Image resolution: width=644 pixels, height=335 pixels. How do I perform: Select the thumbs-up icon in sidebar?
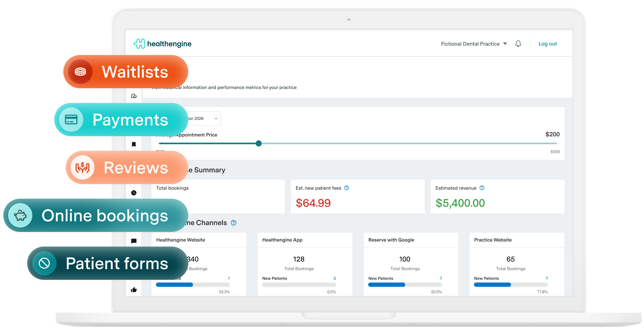tap(134, 290)
